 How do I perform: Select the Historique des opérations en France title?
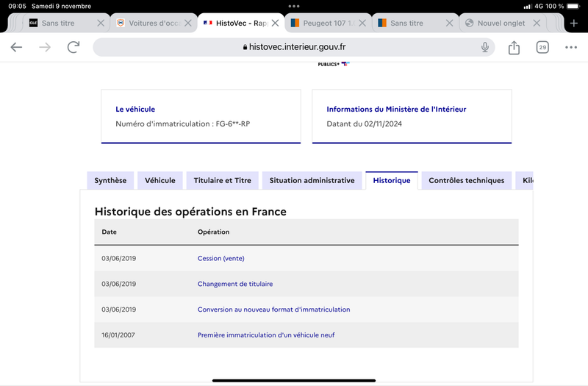pyautogui.click(x=190, y=212)
